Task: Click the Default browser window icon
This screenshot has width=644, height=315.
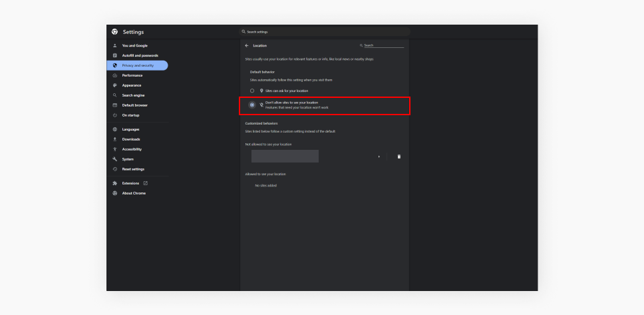Action: tap(115, 105)
